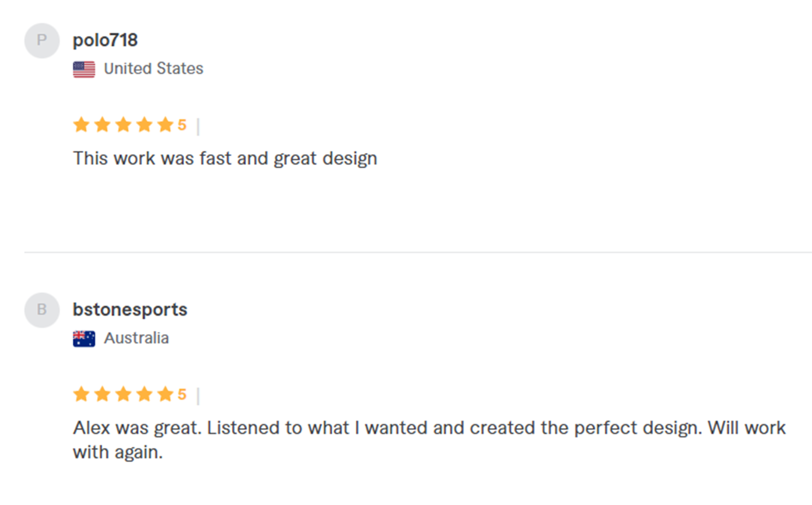This screenshot has height=505, width=812.
Task: Click the third star in polo718's rating
Action: [x=123, y=125]
